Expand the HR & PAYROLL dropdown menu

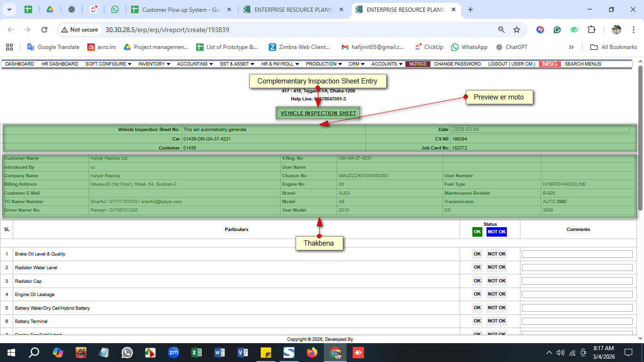tap(280, 64)
